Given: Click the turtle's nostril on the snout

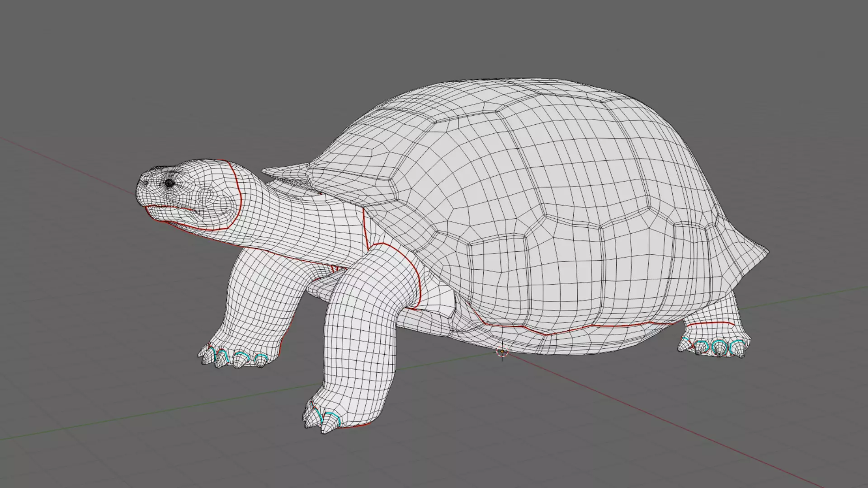Looking at the screenshot, I should click(145, 183).
